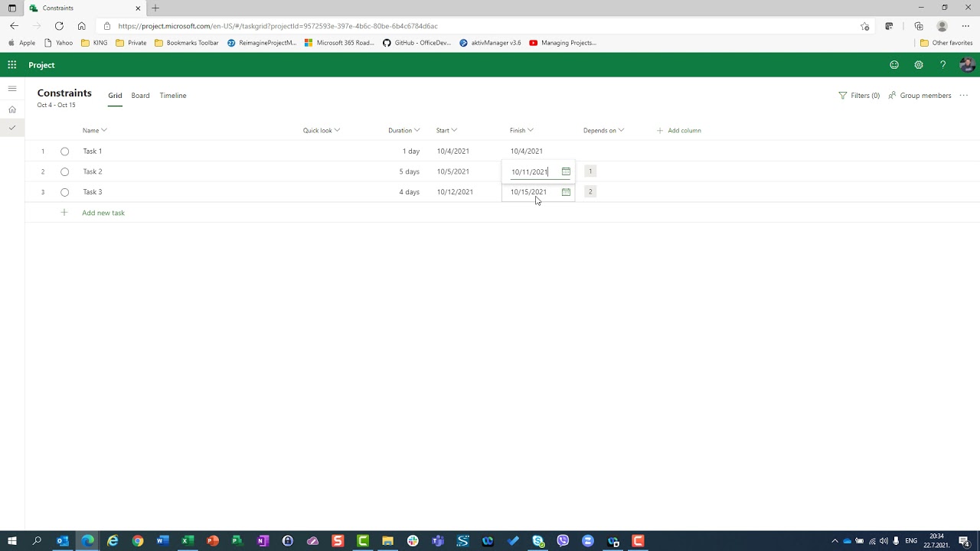Open PowerPoint from the taskbar
Image resolution: width=980 pixels, height=551 pixels.
[x=212, y=541]
